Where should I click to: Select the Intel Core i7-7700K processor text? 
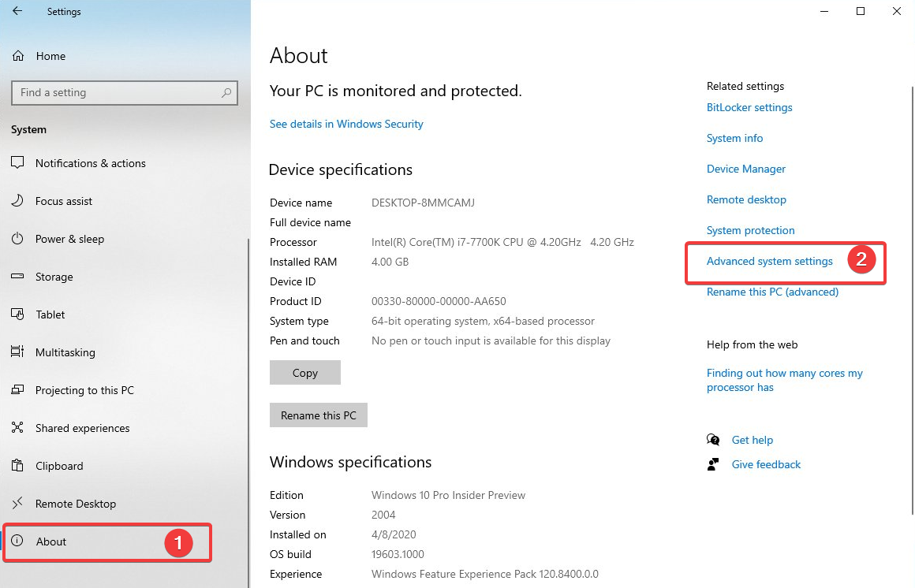[x=502, y=242]
